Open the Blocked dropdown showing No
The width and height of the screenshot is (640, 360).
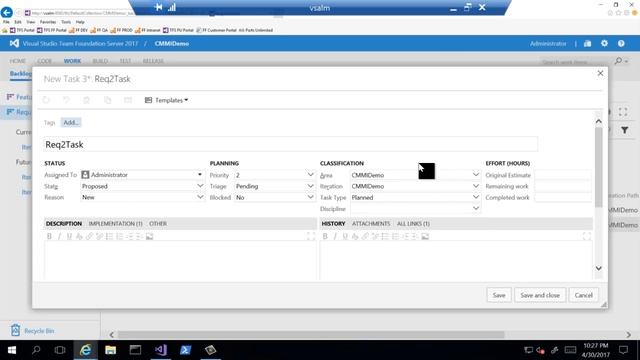tap(310, 197)
